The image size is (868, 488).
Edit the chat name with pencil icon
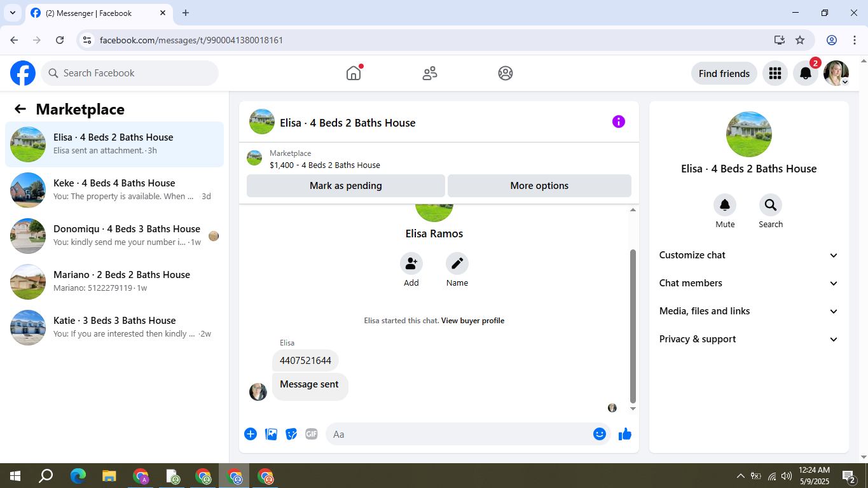pyautogui.click(x=457, y=263)
